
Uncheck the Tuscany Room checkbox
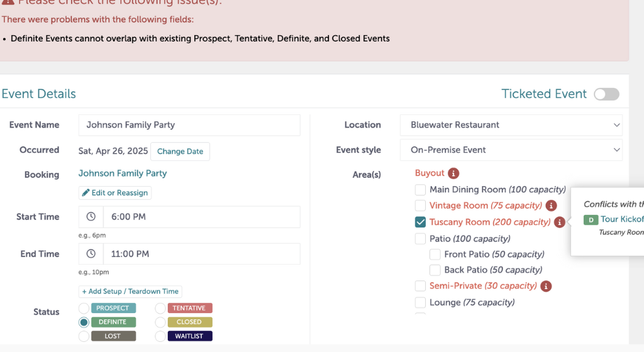click(x=421, y=222)
